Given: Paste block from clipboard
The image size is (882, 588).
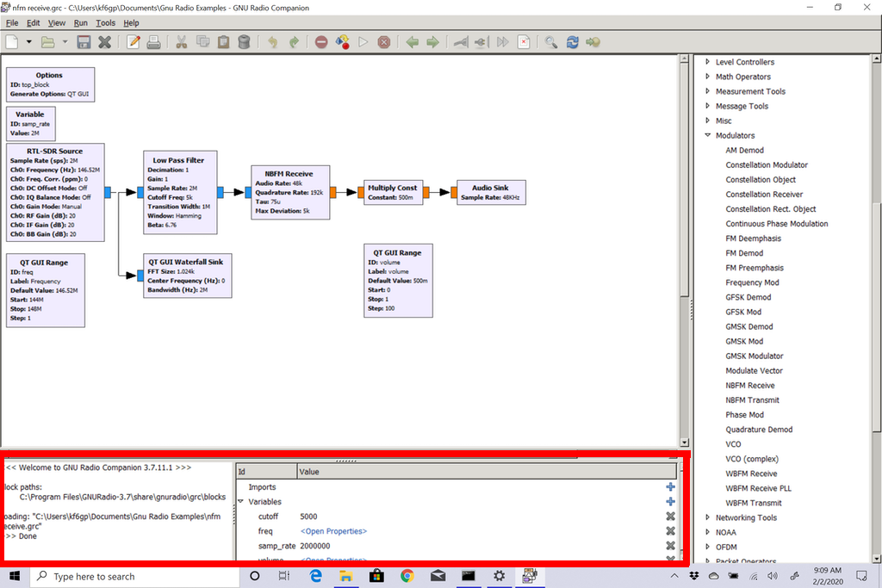Looking at the screenshot, I should 223,42.
